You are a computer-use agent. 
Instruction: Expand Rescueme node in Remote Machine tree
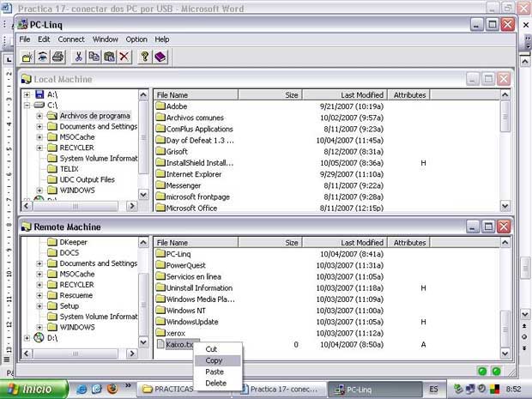39,295
